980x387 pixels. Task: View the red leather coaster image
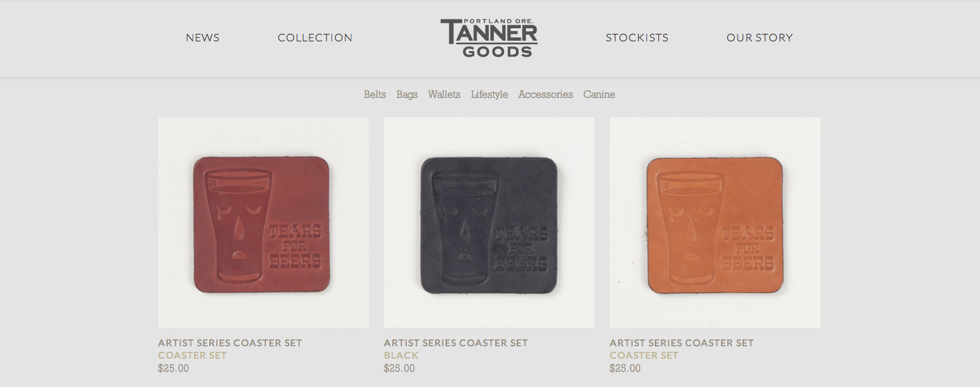click(x=263, y=222)
